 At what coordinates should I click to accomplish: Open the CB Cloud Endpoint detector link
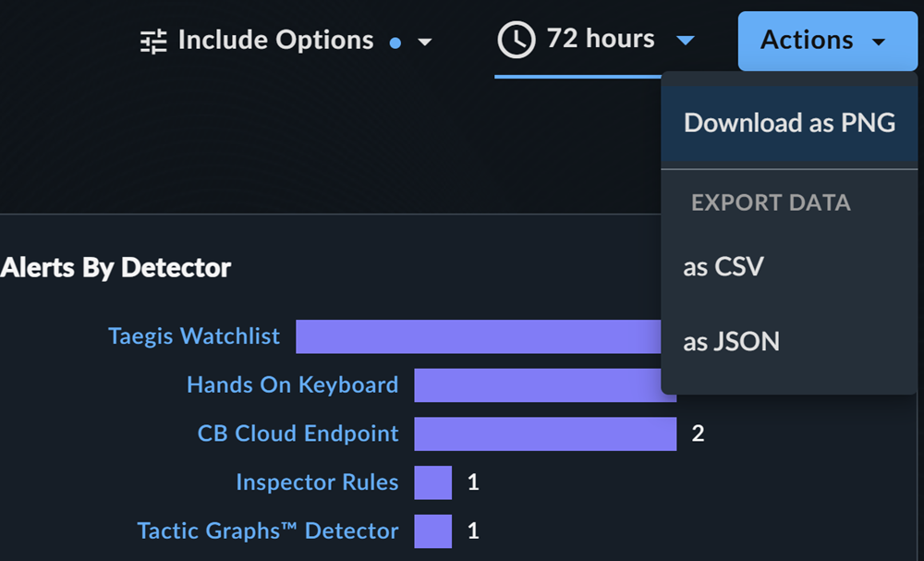click(x=298, y=433)
